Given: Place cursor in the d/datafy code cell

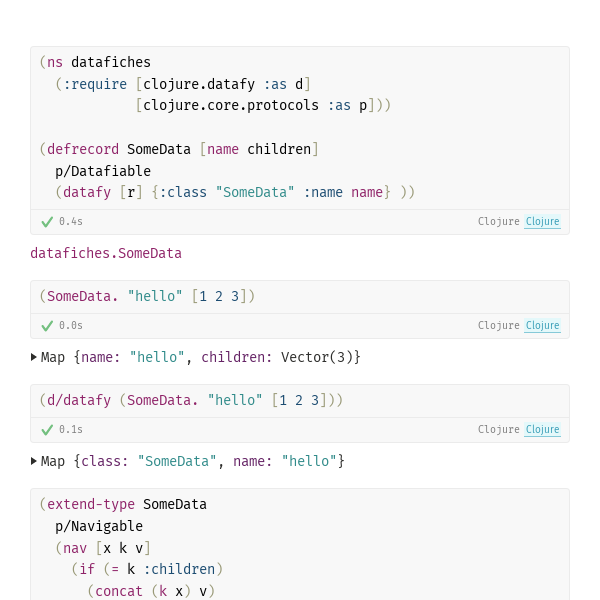Looking at the screenshot, I should coord(300,401).
